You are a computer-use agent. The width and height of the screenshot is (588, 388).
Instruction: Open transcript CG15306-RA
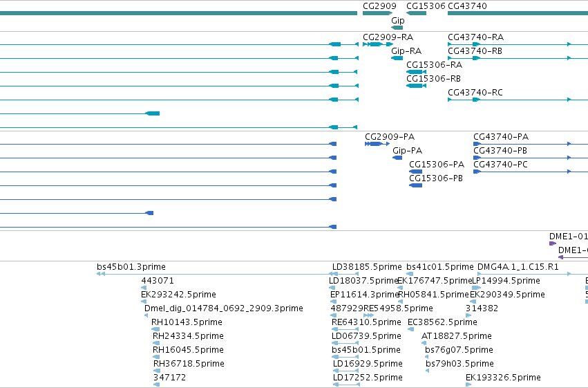pyautogui.click(x=434, y=65)
